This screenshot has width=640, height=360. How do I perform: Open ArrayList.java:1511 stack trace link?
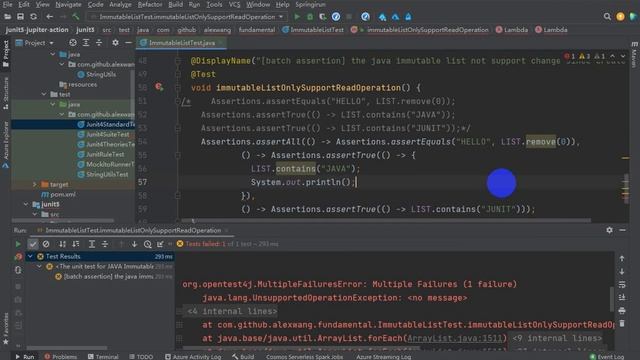[455, 338]
